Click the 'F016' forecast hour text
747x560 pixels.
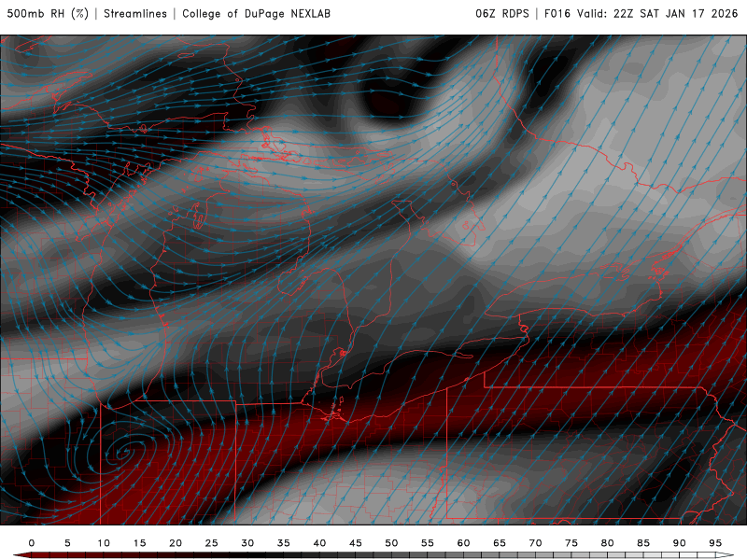click(557, 13)
